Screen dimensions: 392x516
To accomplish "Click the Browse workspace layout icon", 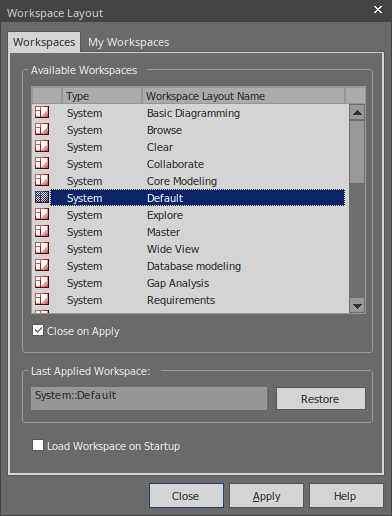I will pos(42,129).
